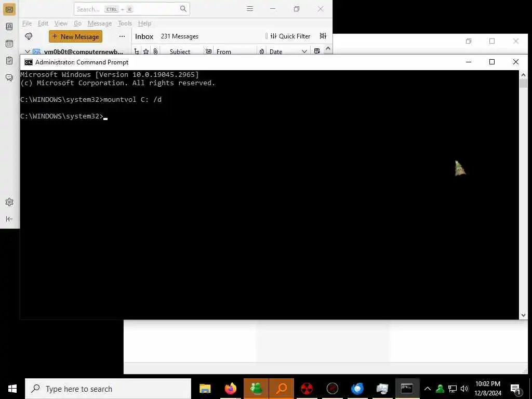The height and width of the screenshot is (399, 532).
Task: Expand hidden system tray icons
Action: [x=428, y=389]
